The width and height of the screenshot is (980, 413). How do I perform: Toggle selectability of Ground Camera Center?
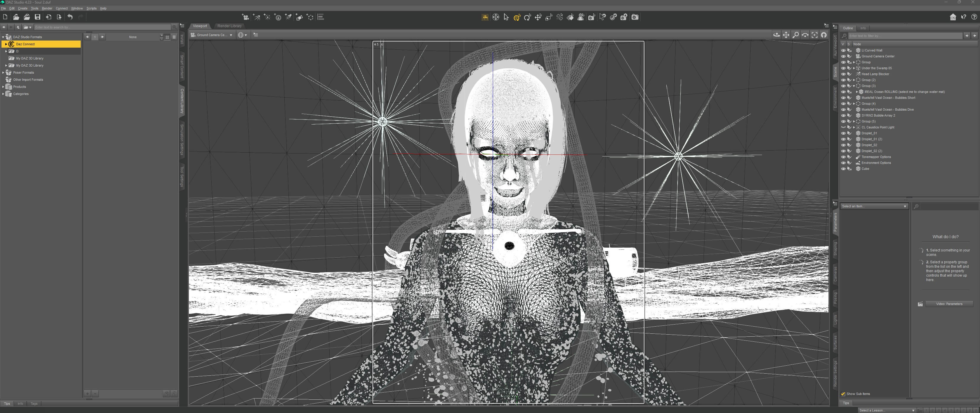pyautogui.click(x=849, y=56)
